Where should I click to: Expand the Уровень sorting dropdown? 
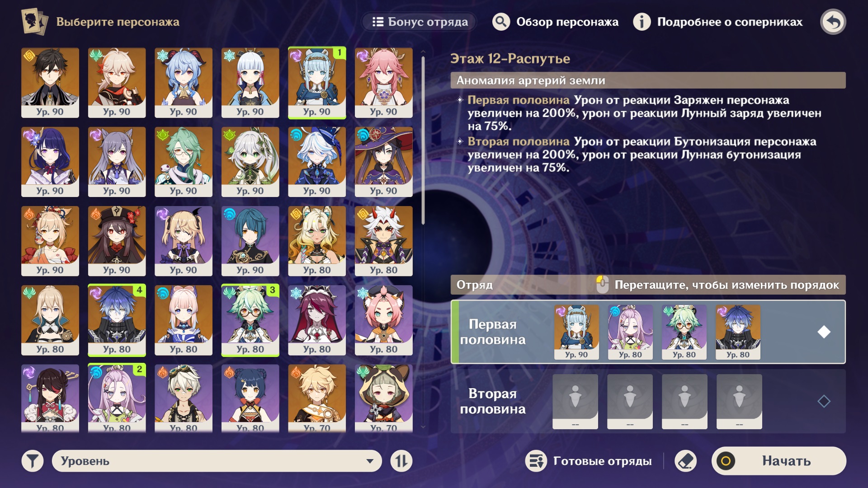pyautogui.click(x=217, y=461)
